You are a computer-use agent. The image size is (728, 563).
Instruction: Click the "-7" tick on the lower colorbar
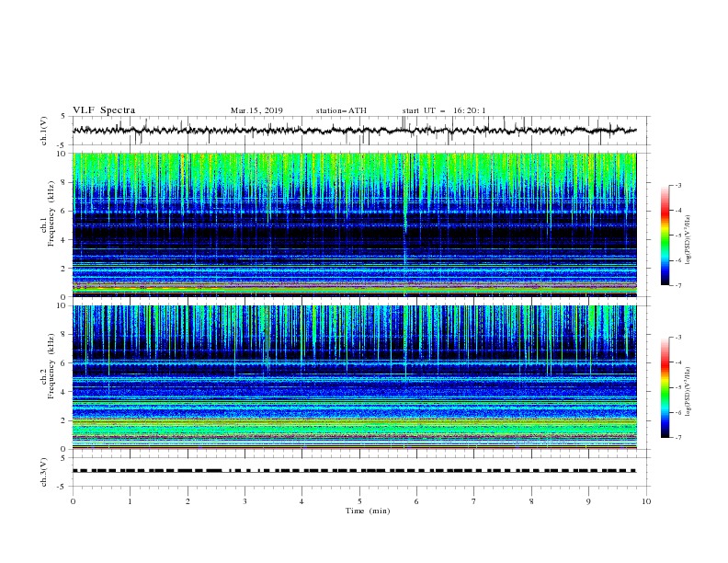pyautogui.click(x=677, y=438)
